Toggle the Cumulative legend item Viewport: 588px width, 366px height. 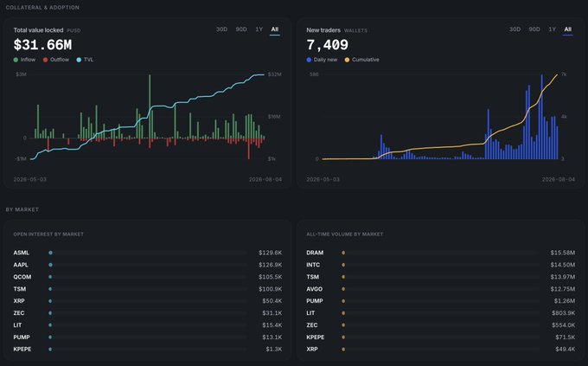[361, 60]
